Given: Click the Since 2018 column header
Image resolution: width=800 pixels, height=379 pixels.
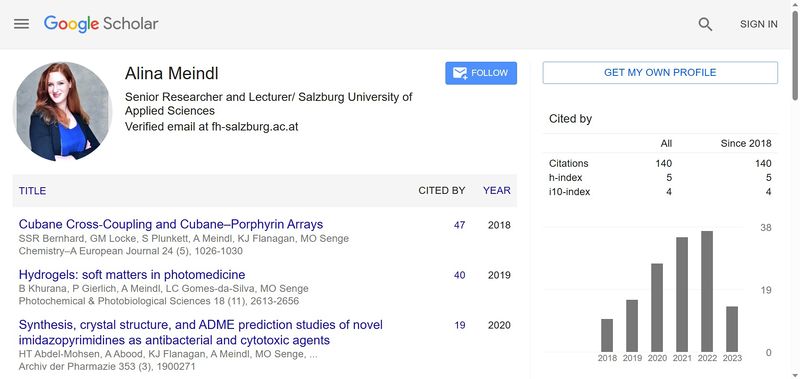Looking at the screenshot, I should tap(746, 144).
